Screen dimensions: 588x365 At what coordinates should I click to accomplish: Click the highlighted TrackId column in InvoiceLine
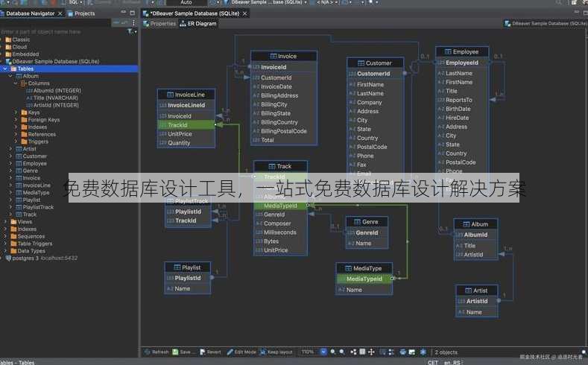click(x=186, y=125)
